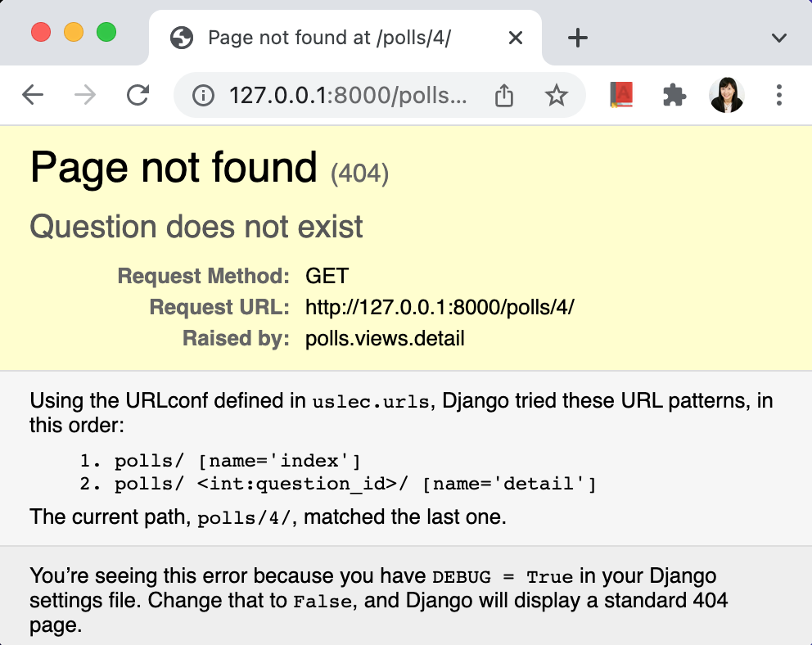812x645 pixels.
Task: Click the 'False' code word
Action: pos(323,602)
